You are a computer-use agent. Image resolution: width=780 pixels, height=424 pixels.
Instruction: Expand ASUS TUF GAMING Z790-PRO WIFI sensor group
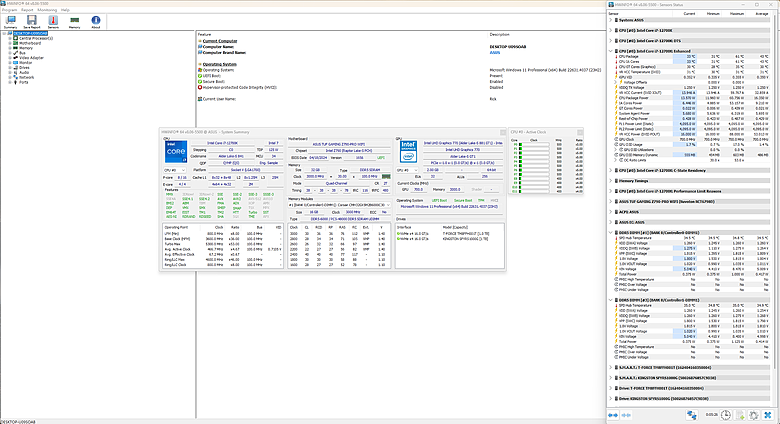click(611, 202)
